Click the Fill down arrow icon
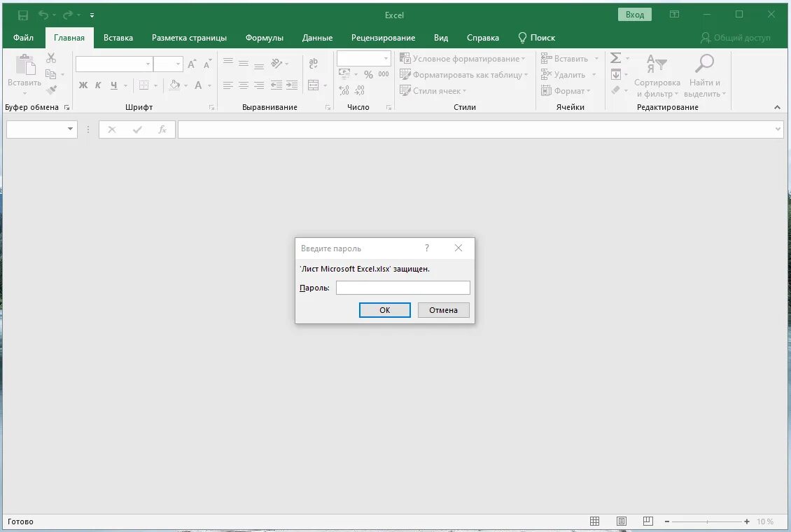The image size is (791, 532). tap(616, 75)
